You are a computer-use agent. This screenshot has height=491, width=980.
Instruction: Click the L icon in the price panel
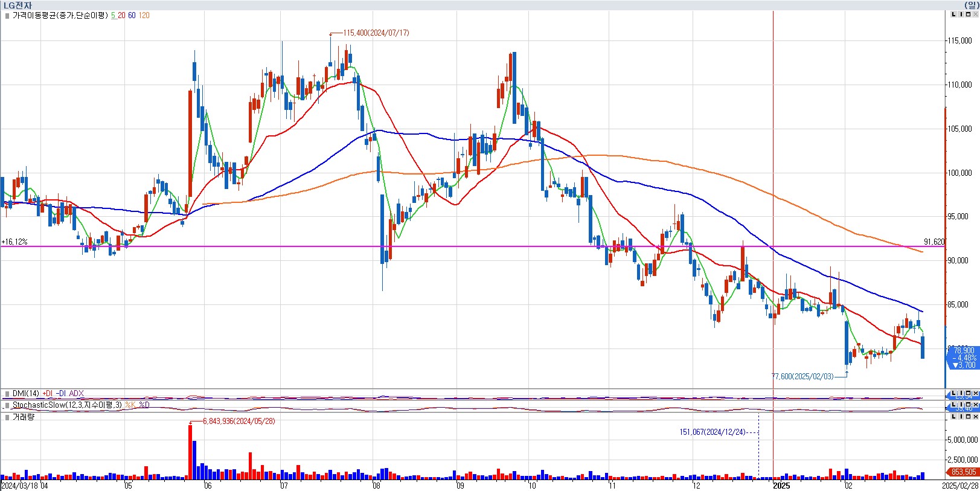[953, 14]
